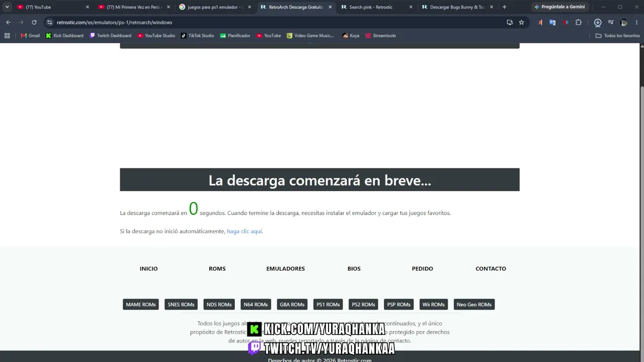
Task: Close the RetroArch Descarga Gratuita tab
Action: click(x=330, y=7)
